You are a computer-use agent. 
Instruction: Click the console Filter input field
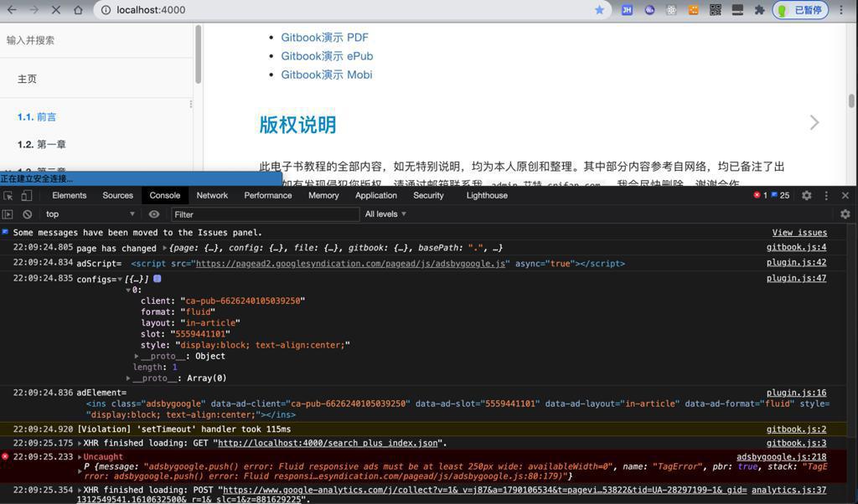[265, 214]
